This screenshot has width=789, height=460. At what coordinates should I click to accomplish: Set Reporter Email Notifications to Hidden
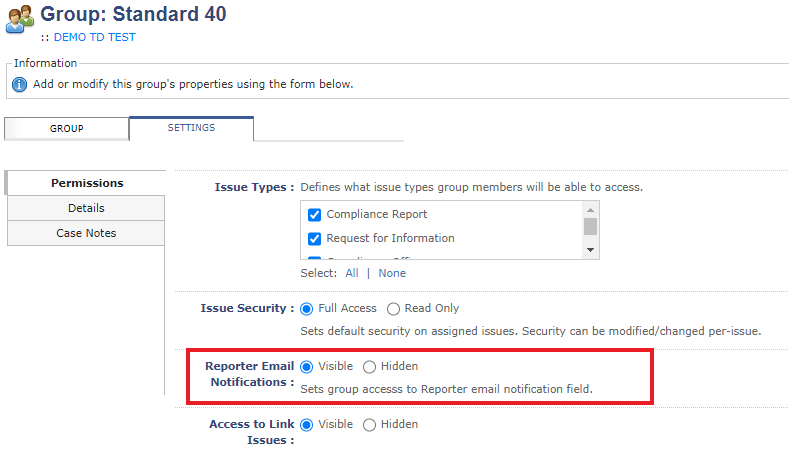click(369, 367)
